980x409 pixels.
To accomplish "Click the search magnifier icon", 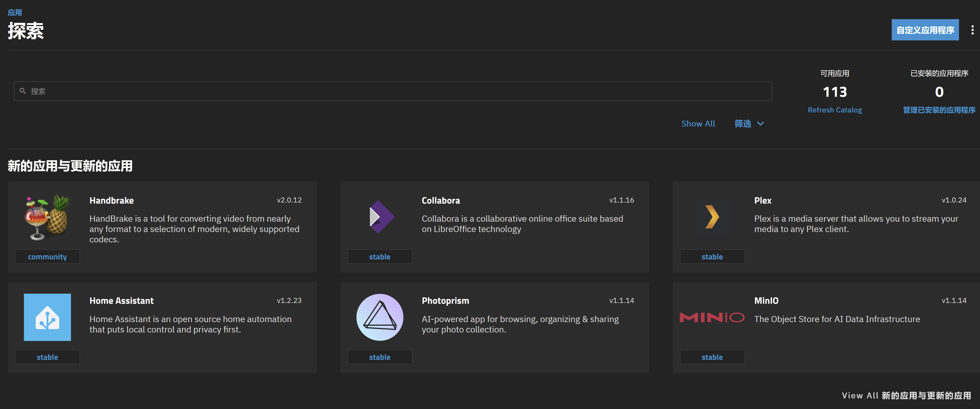I will click(22, 91).
